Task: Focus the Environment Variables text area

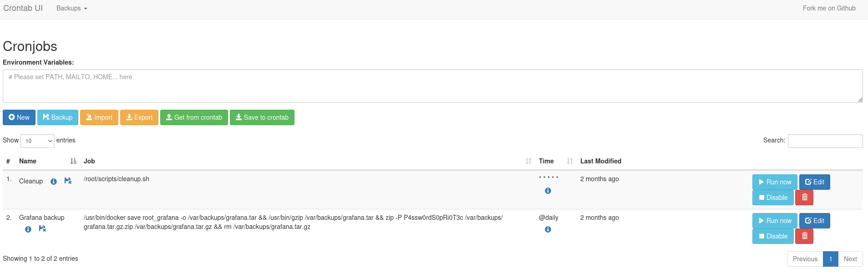Action: point(433,86)
